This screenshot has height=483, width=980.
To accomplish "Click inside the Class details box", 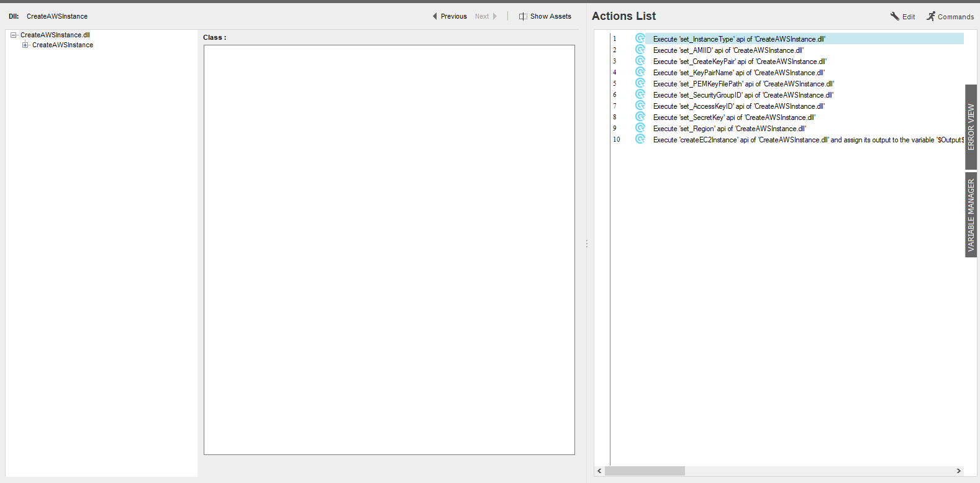I will 389,250.
